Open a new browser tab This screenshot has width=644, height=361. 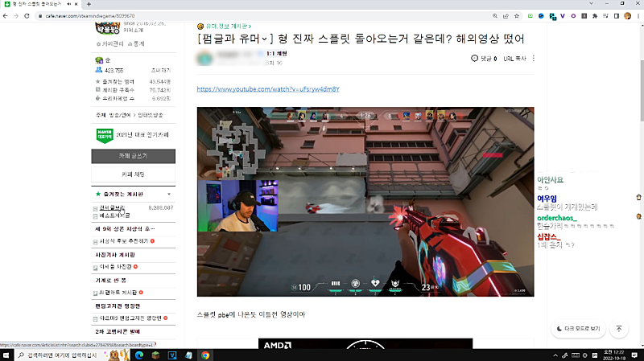click(x=89, y=4)
